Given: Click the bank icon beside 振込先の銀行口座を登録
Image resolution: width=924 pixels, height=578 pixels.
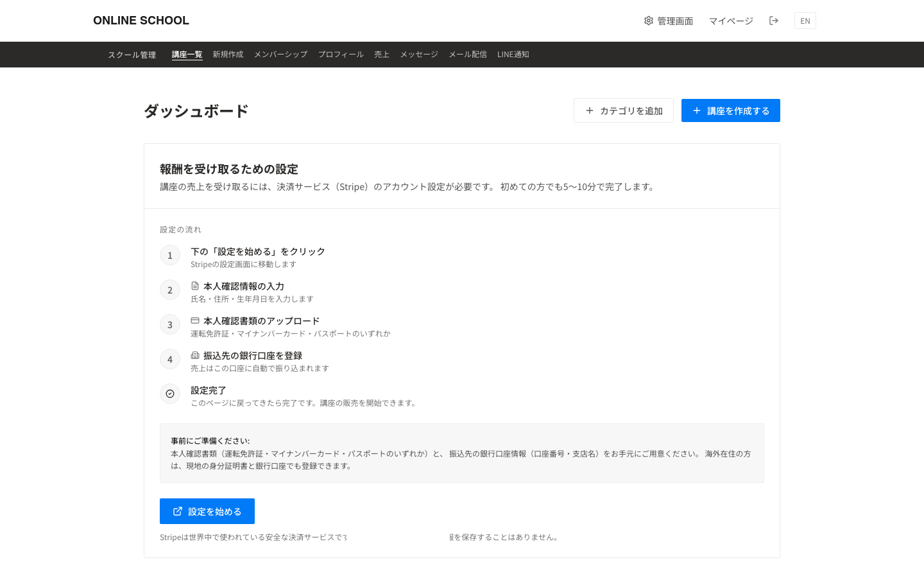Looking at the screenshot, I should (x=194, y=355).
